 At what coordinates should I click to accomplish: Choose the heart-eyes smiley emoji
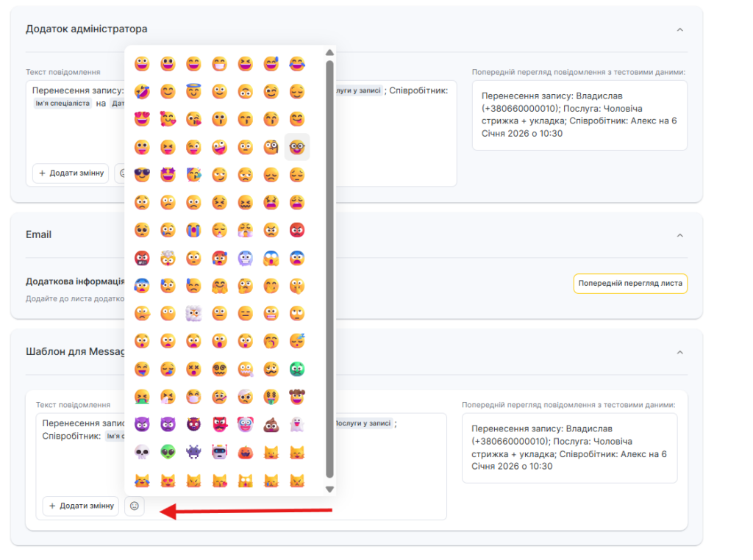[x=142, y=119]
